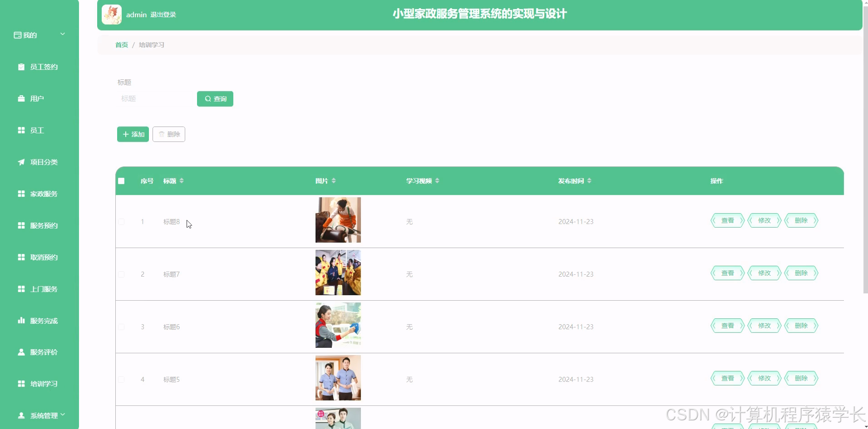Click the 取消预约 grid icon

pos(21,257)
